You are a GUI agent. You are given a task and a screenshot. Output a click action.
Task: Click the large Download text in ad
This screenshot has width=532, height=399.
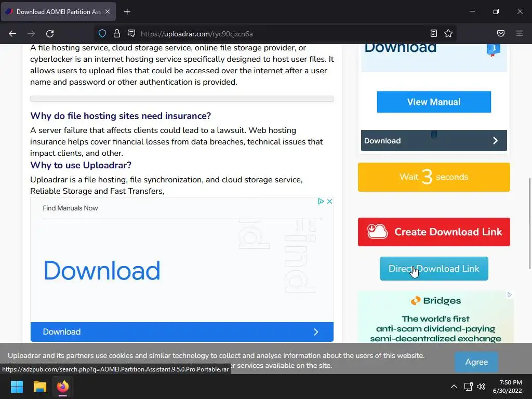pos(102,270)
